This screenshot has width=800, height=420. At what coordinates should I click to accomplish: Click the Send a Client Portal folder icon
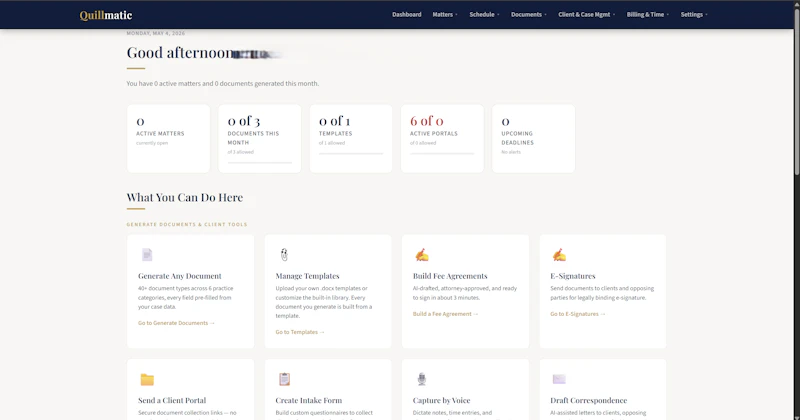pos(147,379)
